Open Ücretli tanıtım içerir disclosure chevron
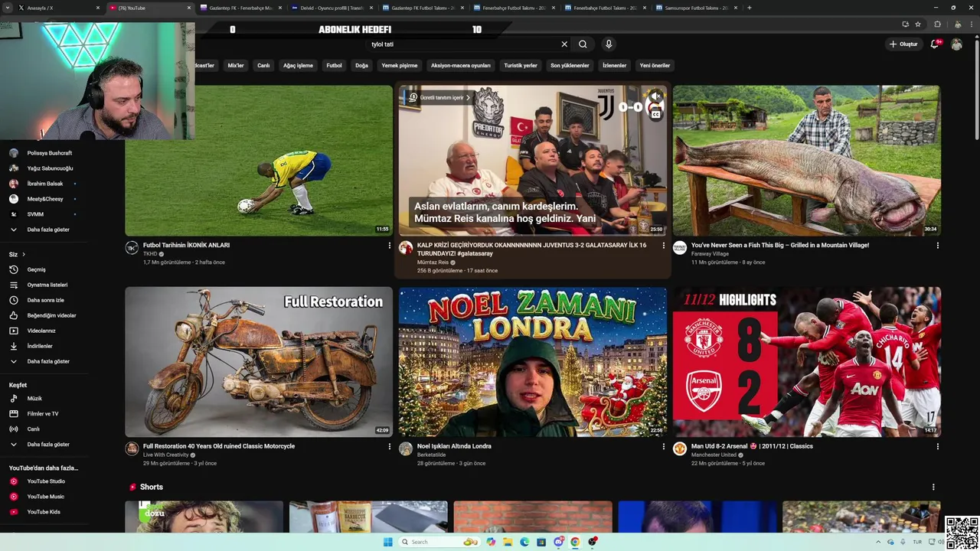The image size is (980, 551). [x=468, y=98]
